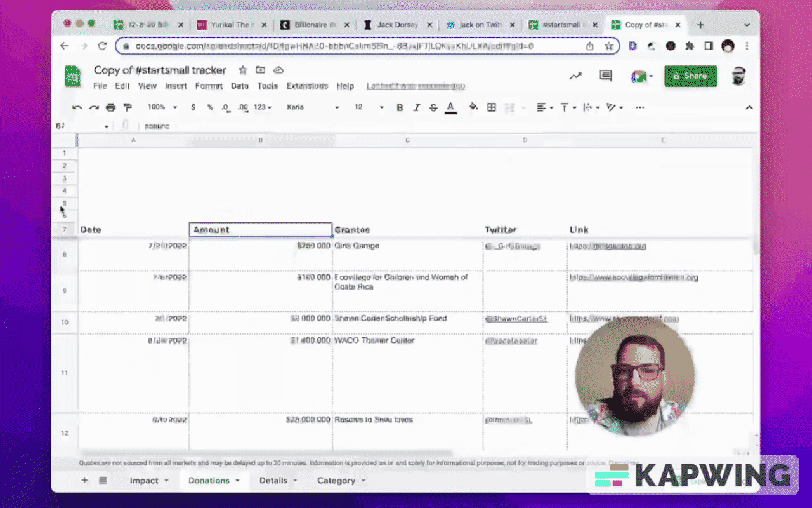812x508 pixels.
Task: Toggle strikethrough formatting
Action: coord(433,107)
